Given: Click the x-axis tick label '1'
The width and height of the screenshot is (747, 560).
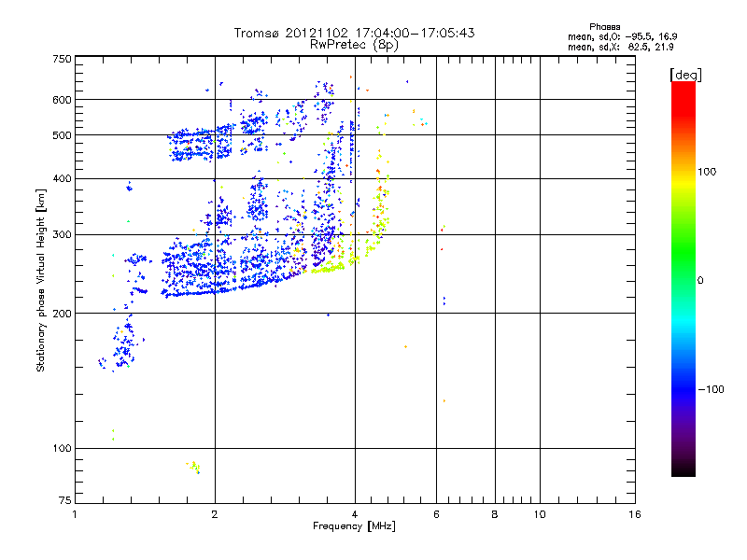Looking at the screenshot, I should click(75, 514).
